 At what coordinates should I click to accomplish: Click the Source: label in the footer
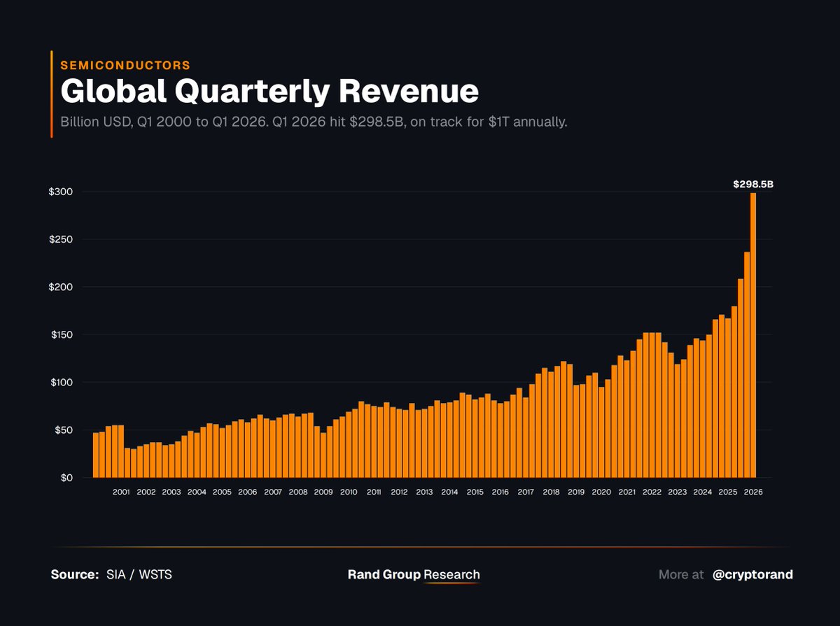pos(75,575)
